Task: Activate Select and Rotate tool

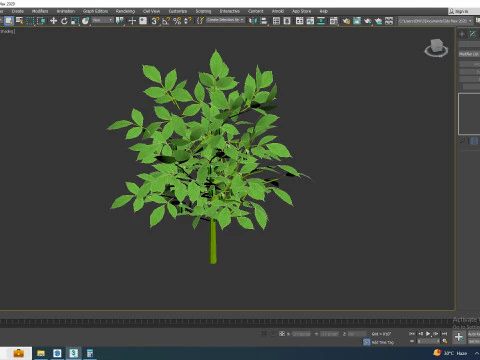Action: [64, 21]
